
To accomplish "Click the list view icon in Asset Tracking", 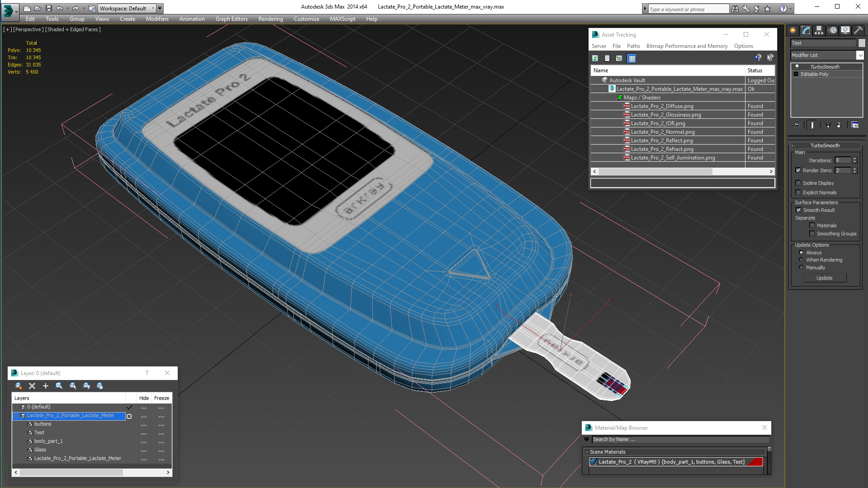I will 607,58.
